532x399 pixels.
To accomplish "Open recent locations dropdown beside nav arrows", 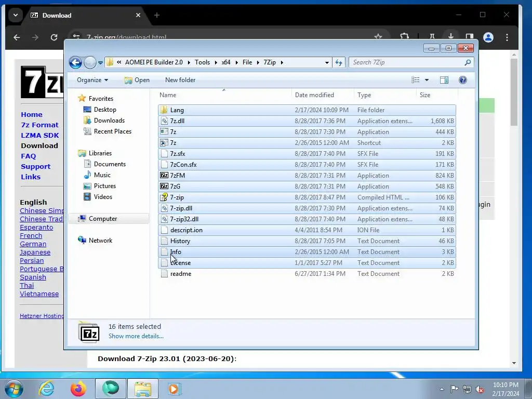I will 100,63.
